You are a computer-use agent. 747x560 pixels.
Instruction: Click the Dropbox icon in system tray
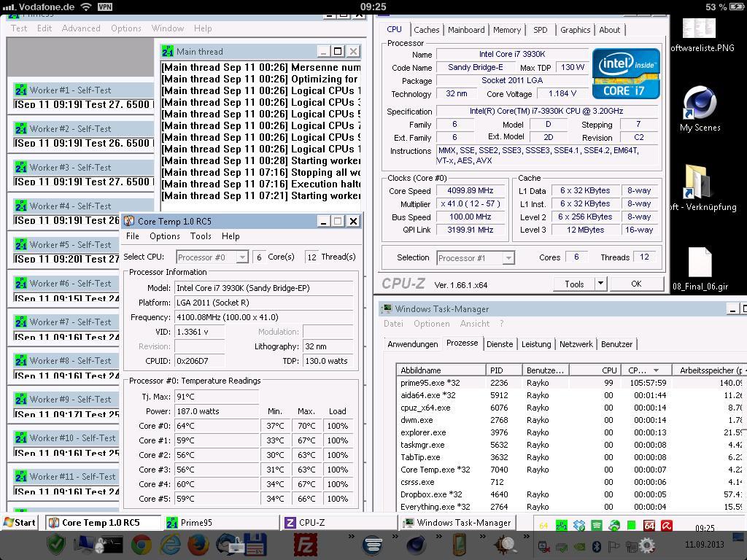click(580, 525)
